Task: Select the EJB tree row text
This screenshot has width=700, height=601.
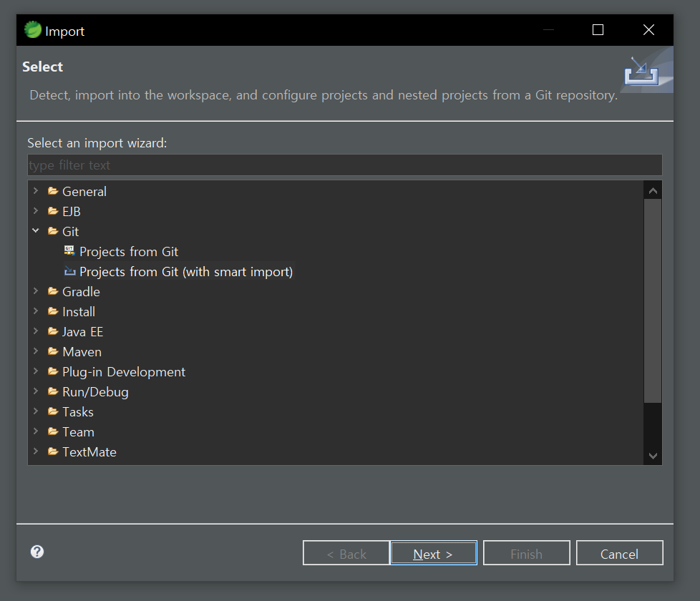Action: tap(72, 212)
